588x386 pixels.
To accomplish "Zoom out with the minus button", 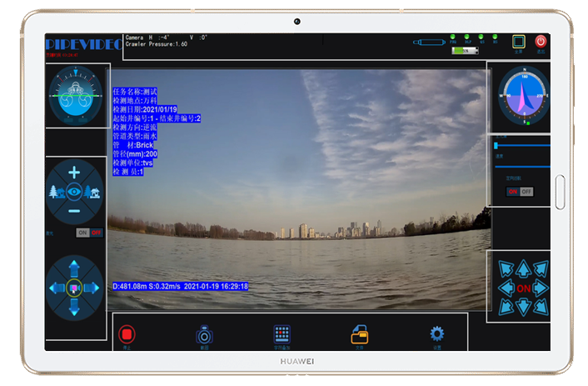I will click(74, 213).
